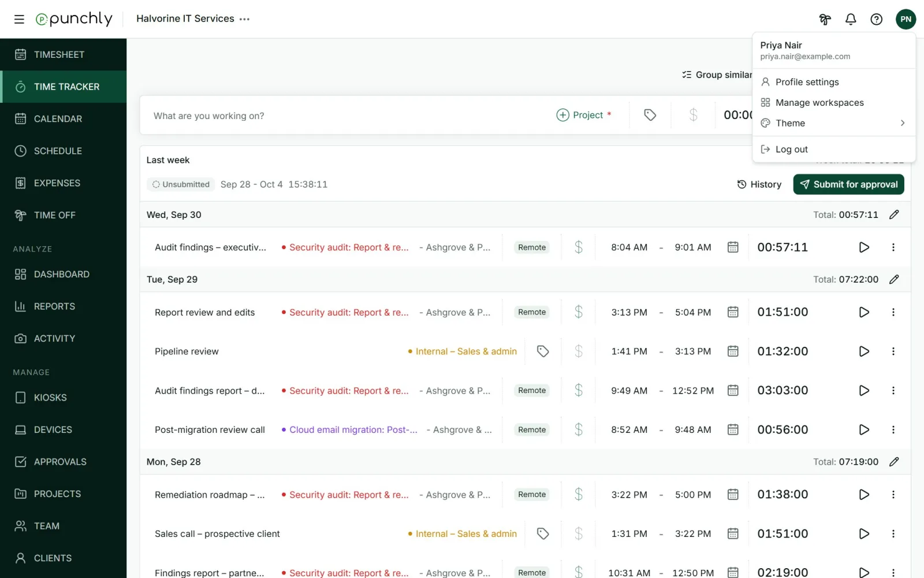Select Log out

(834, 149)
